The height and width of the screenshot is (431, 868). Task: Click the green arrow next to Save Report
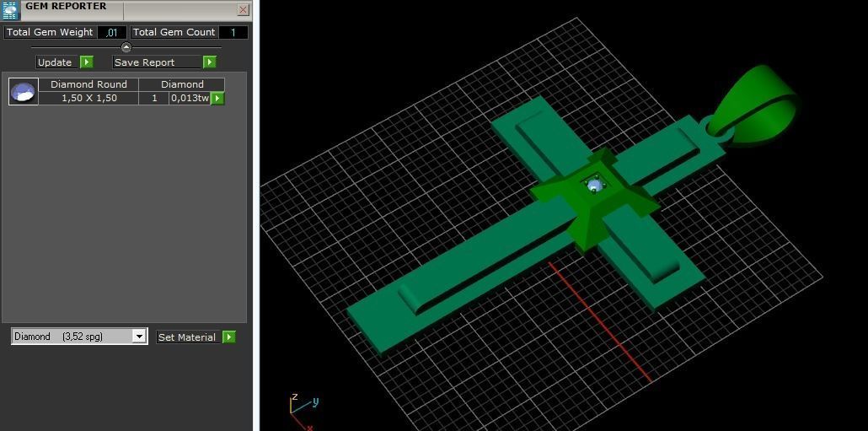coord(209,62)
